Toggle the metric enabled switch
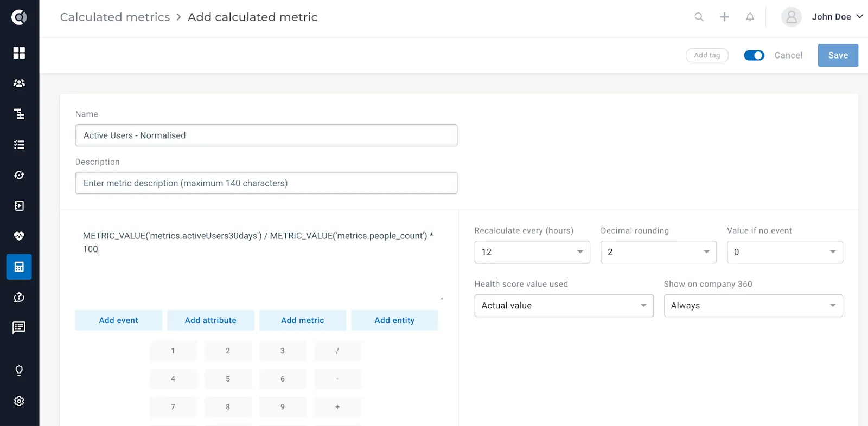The height and width of the screenshot is (426, 868). 754,55
